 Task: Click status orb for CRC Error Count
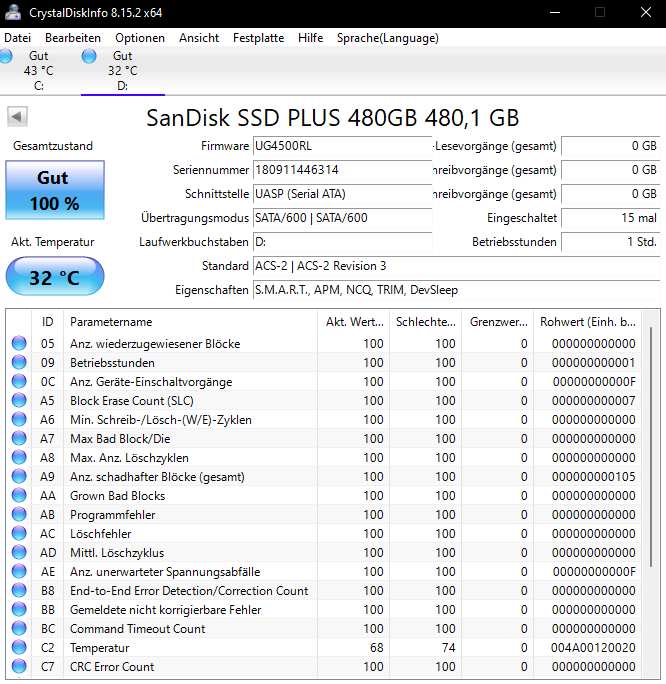pos(19,666)
